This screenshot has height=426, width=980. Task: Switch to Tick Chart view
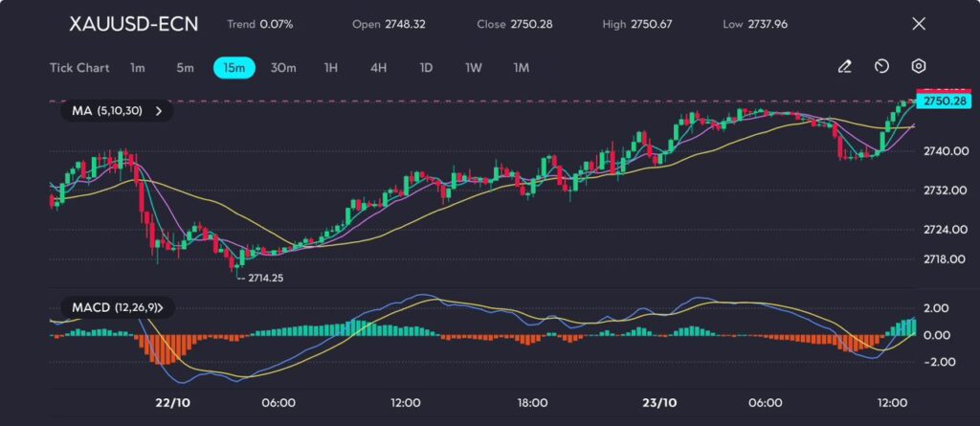[x=79, y=68]
